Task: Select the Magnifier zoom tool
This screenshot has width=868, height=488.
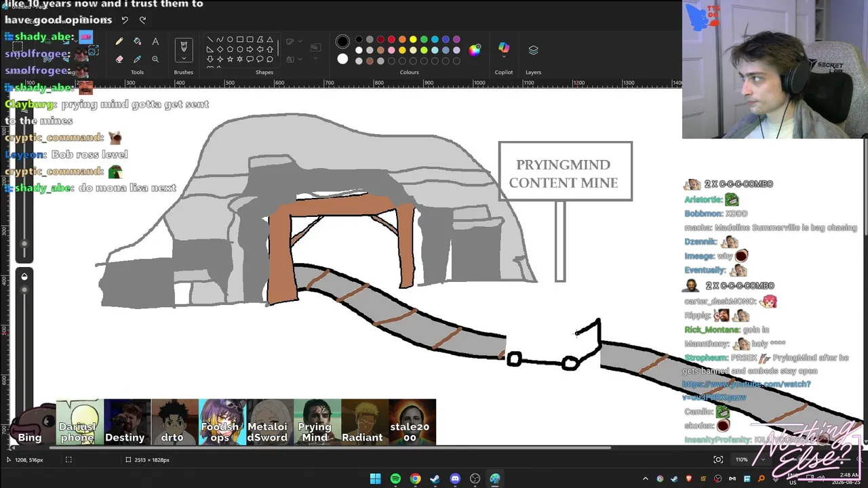Action: click(155, 59)
